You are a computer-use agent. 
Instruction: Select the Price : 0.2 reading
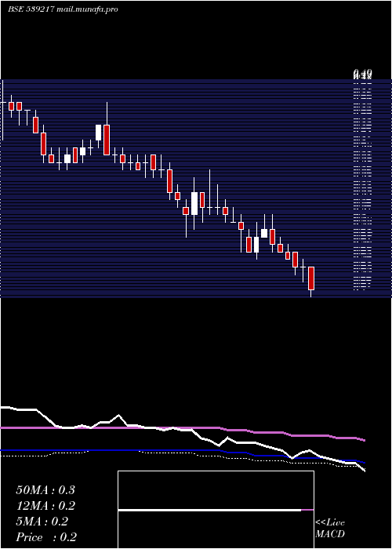(46, 537)
